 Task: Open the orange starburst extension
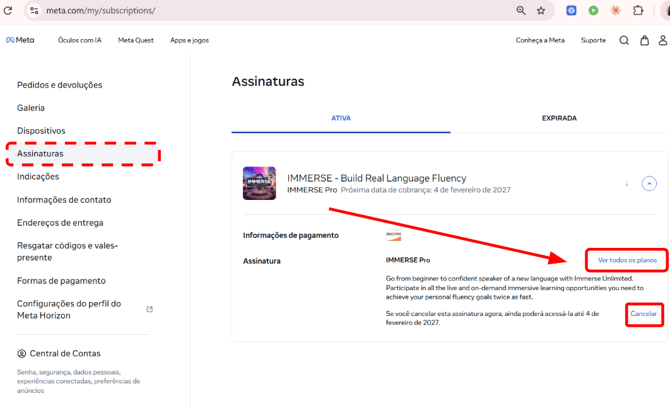point(615,10)
